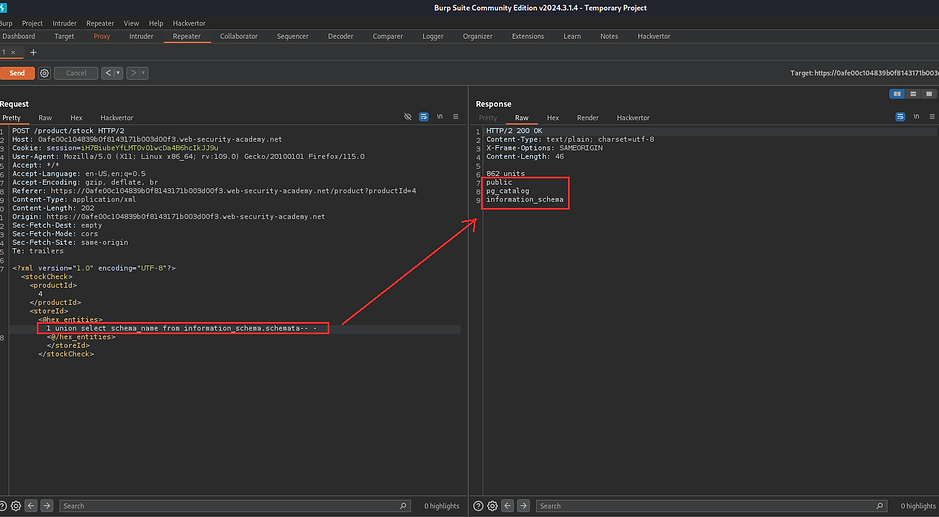
Task: Switch to the Collaborator tab
Action: pos(238,37)
